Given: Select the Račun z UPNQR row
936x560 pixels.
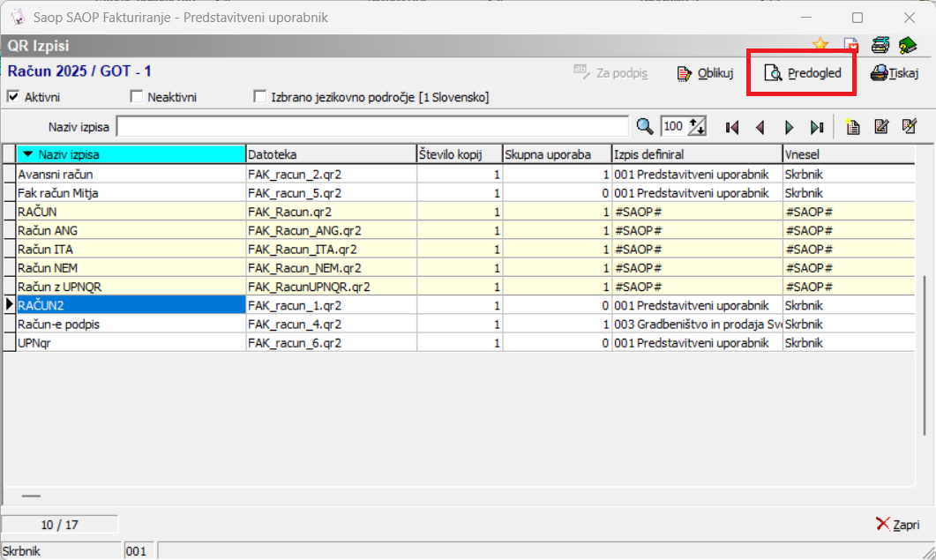Looking at the screenshot, I should 131,287.
